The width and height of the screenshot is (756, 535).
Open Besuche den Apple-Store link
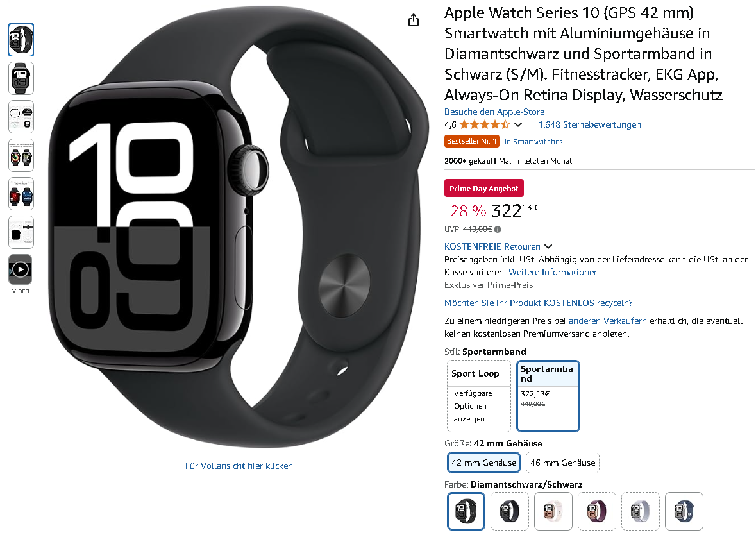(x=494, y=112)
